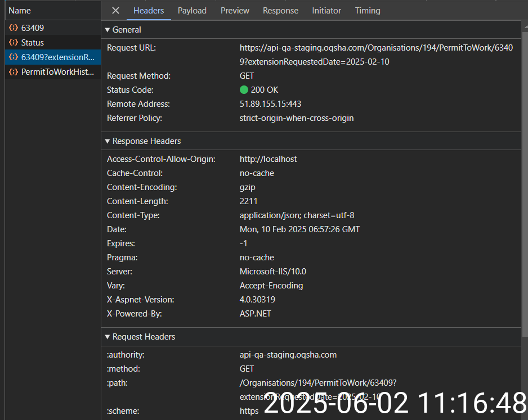Click the JSON icon beside Status request
Viewport: 528px width, 420px height.
point(13,43)
